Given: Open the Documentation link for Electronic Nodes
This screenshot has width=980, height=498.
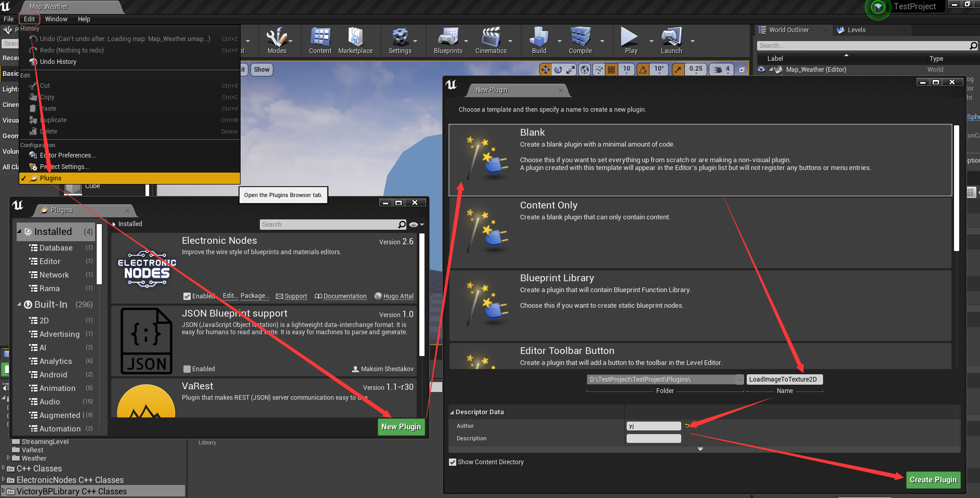Looking at the screenshot, I should tap(345, 296).
